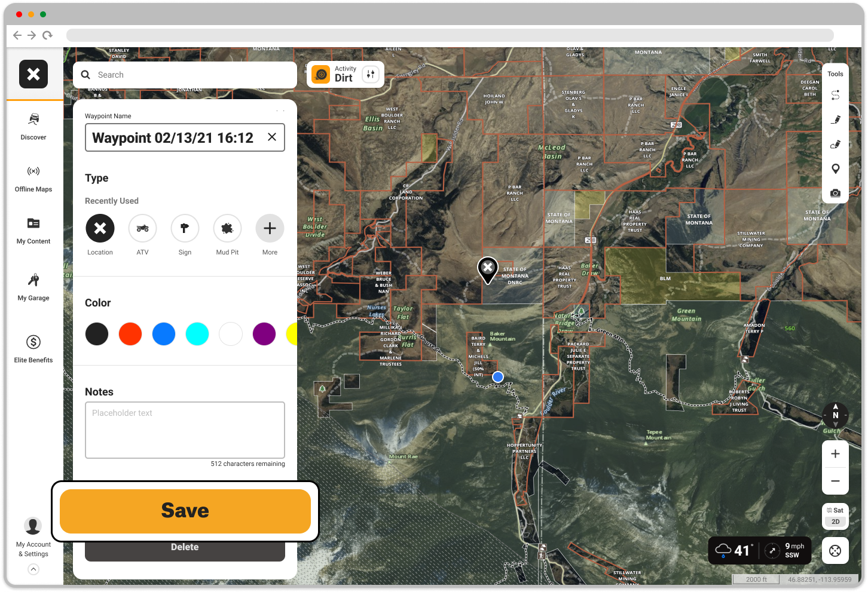Choose the Sign waypoint type

tap(185, 228)
